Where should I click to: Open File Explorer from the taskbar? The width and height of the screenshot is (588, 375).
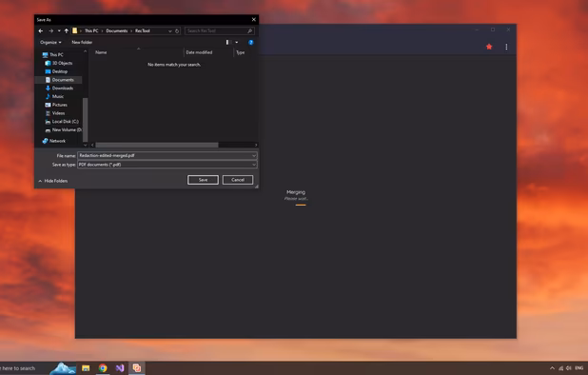[86, 368]
